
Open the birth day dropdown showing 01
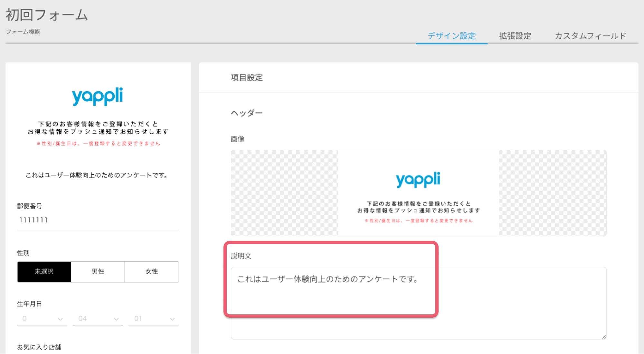(154, 319)
